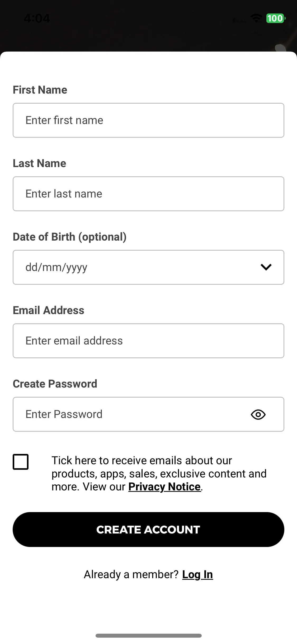Tap the First Name label
This screenshot has width=297, height=644.
click(40, 90)
